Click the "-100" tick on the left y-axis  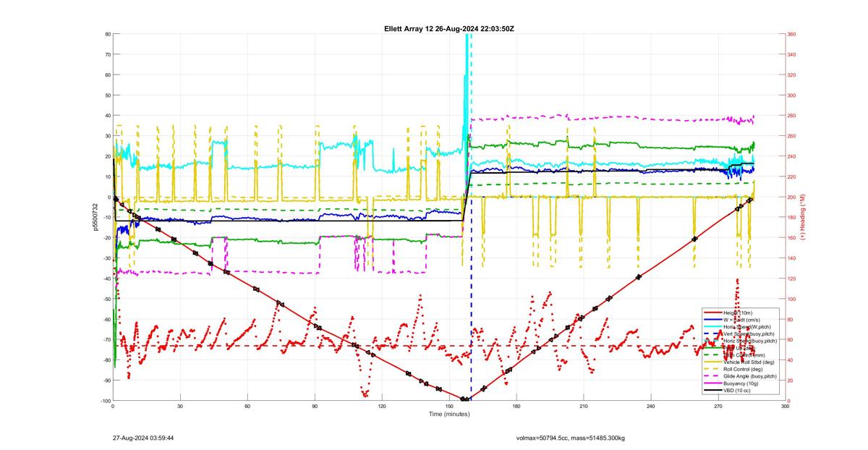pyautogui.click(x=105, y=401)
